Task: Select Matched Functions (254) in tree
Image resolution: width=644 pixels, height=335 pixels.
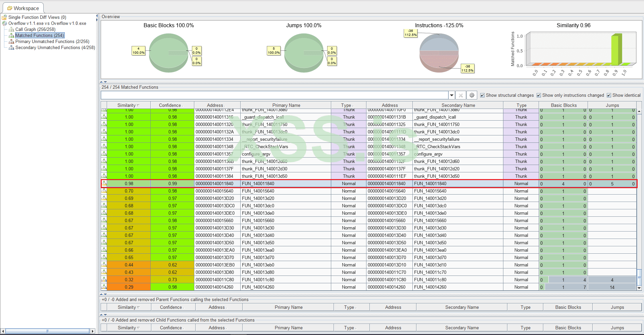Action: pos(39,36)
